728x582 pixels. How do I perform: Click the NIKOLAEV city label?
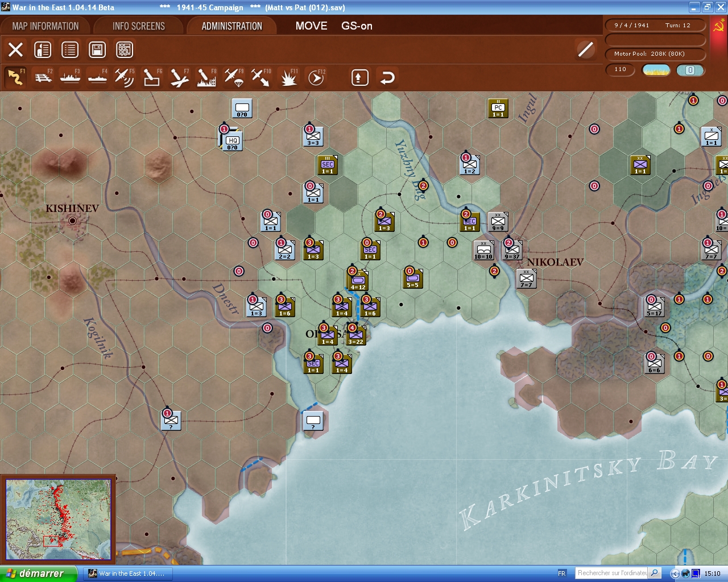coord(556,262)
